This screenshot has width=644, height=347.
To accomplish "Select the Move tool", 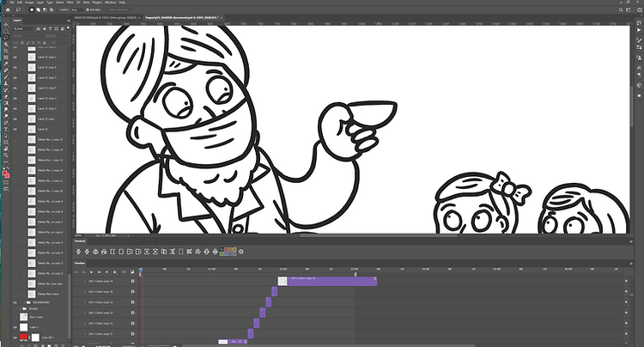I will click(6, 25).
